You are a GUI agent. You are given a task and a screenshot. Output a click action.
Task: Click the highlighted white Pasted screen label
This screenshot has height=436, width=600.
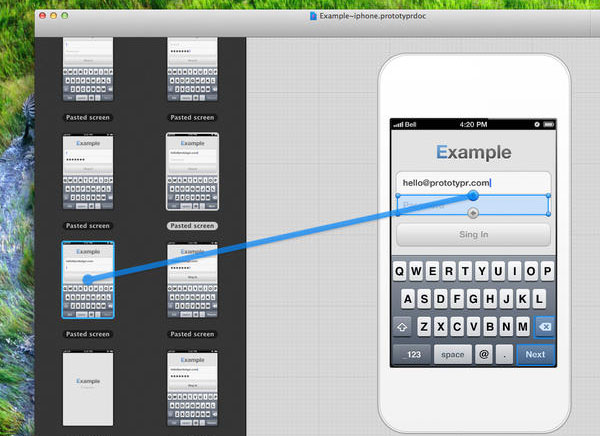click(192, 226)
